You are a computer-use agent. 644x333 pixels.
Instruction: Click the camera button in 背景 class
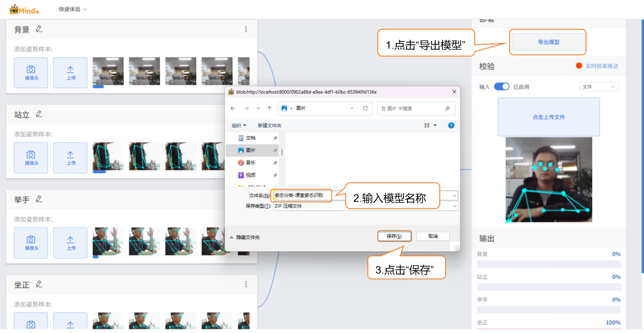pyautogui.click(x=31, y=72)
